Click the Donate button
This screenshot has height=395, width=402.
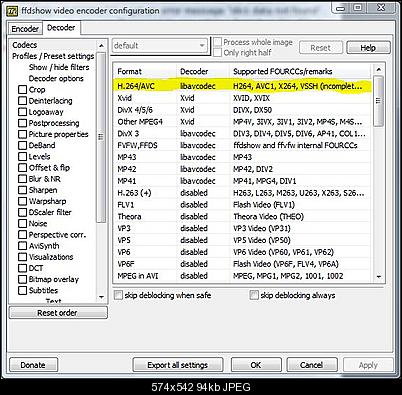33,365
